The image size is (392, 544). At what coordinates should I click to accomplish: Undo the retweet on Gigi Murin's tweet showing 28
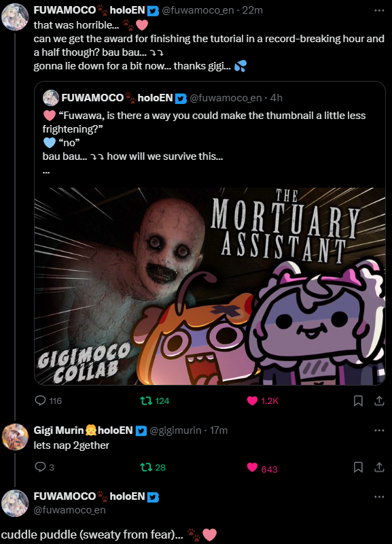(153, 467)
